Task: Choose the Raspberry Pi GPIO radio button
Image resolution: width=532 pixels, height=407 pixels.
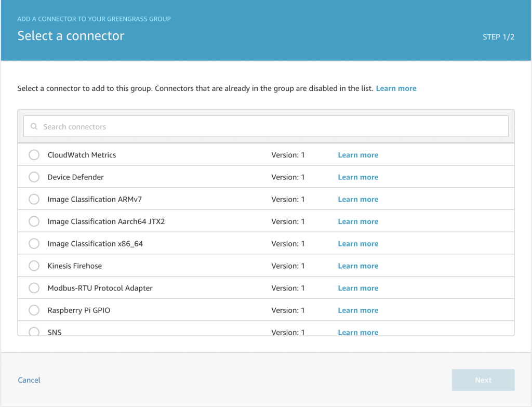Action: point(34,310)
